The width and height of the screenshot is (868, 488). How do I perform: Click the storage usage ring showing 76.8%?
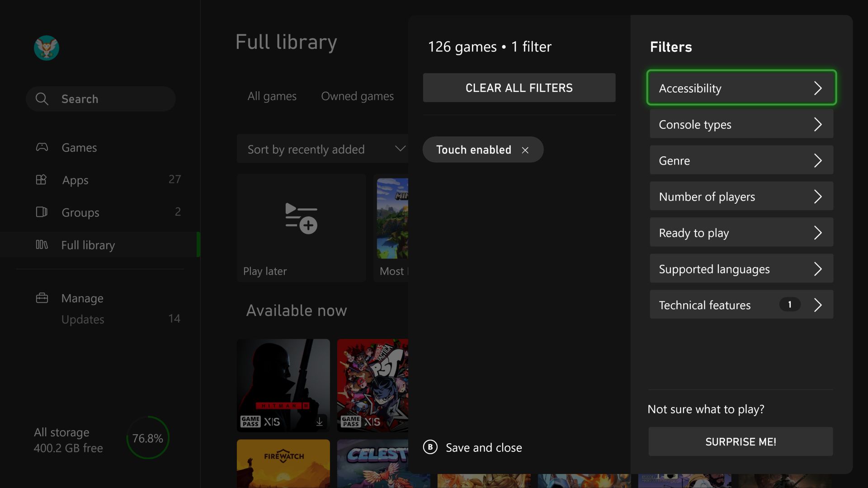coord(147,437)
